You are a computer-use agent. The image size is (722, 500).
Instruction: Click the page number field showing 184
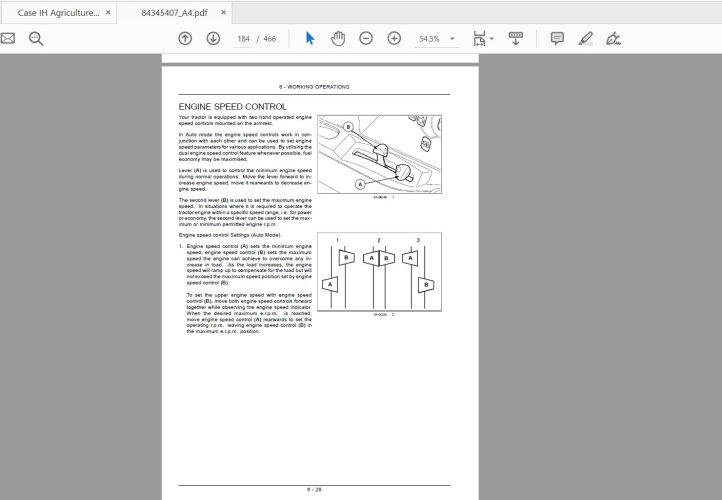242,38
